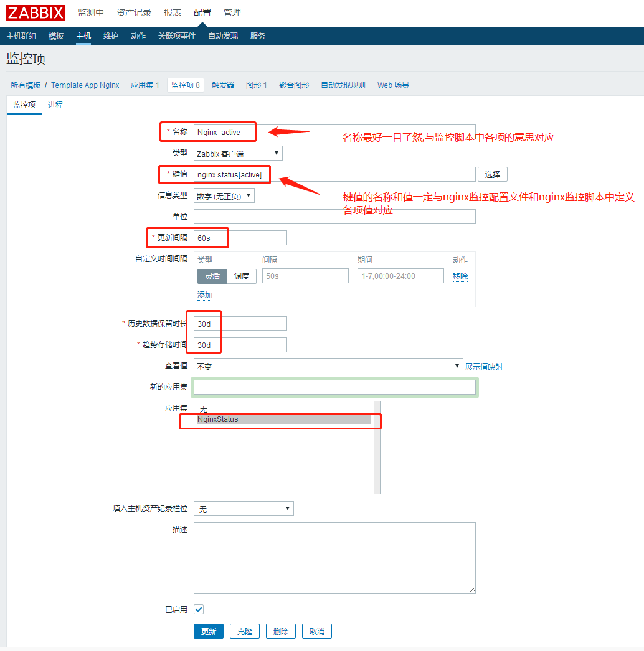Click the 克隆 button
Screen dimensions: 644x651
pyautogui.click(x=245, y=631)
